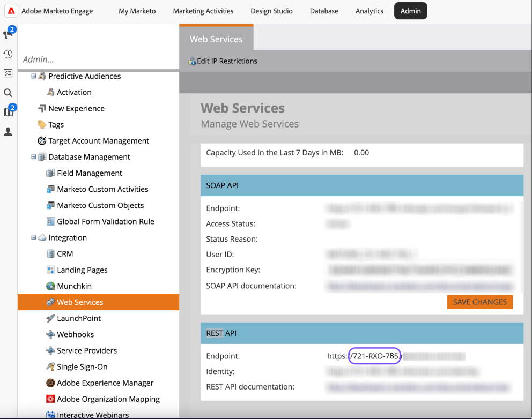Click the blurred SOAP API documentation link
This screenshot has width=532, height=419.
[x=419, y=286]
